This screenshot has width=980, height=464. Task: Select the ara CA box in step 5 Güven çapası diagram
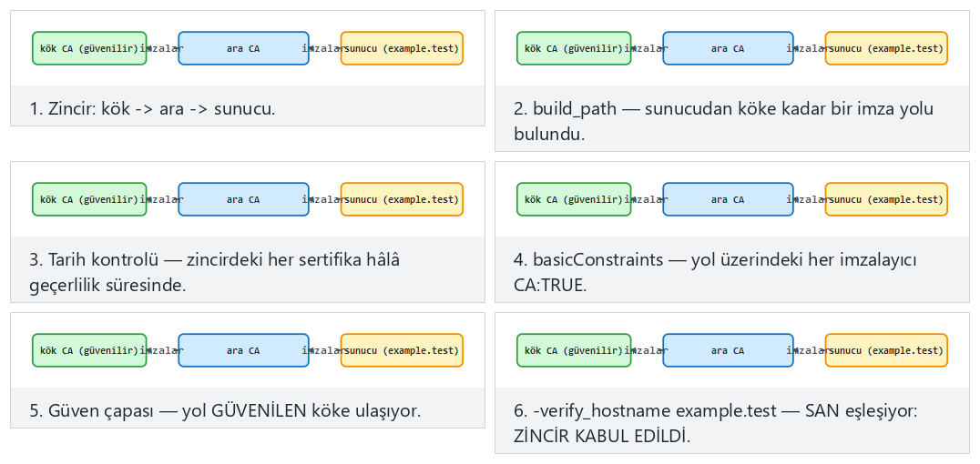[244, 350]
